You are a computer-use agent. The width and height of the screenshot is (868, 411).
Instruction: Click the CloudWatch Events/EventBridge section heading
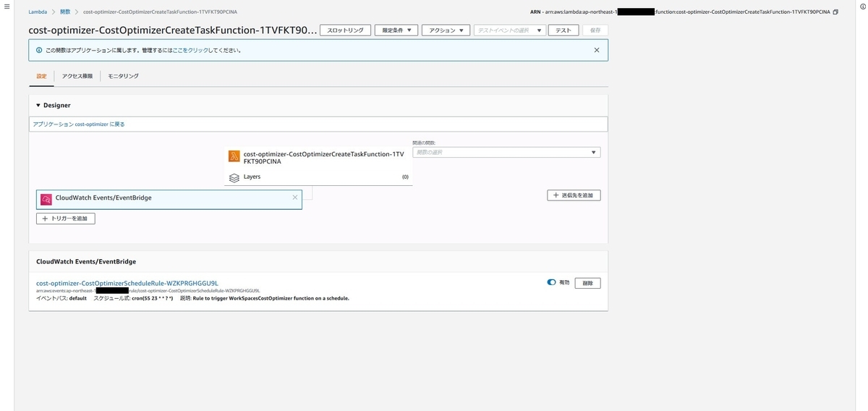86,261
